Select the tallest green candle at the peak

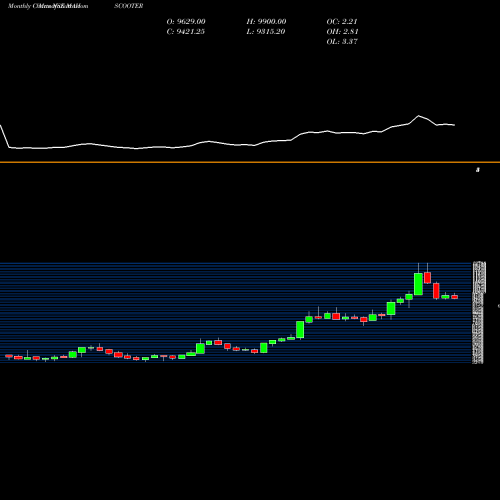pos(418,284)
